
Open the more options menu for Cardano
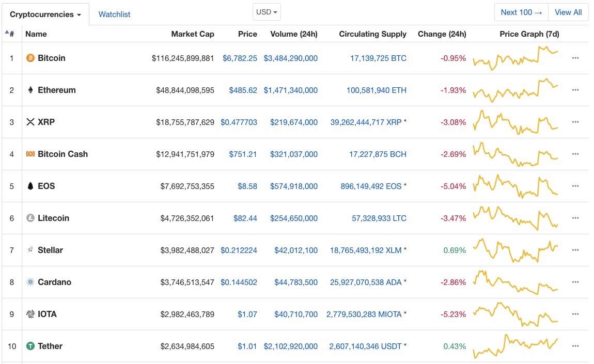coord(575,282)
